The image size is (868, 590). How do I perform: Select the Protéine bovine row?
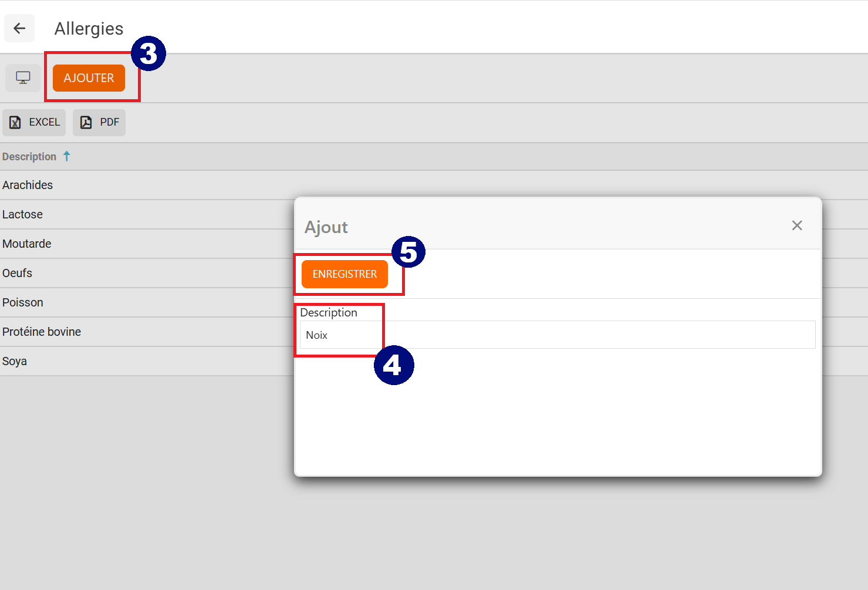point(42,332)
